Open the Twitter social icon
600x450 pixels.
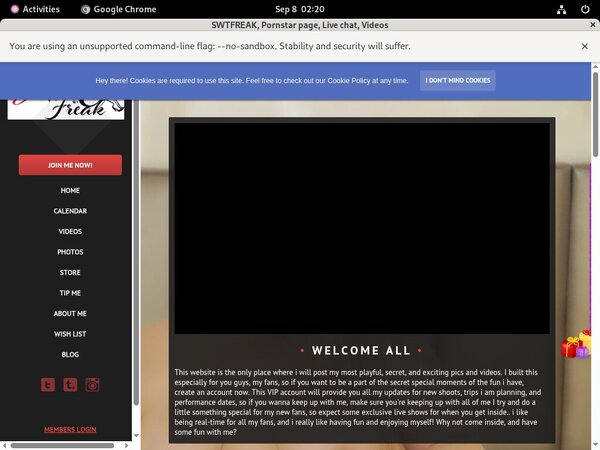click(x=47, y=384)
